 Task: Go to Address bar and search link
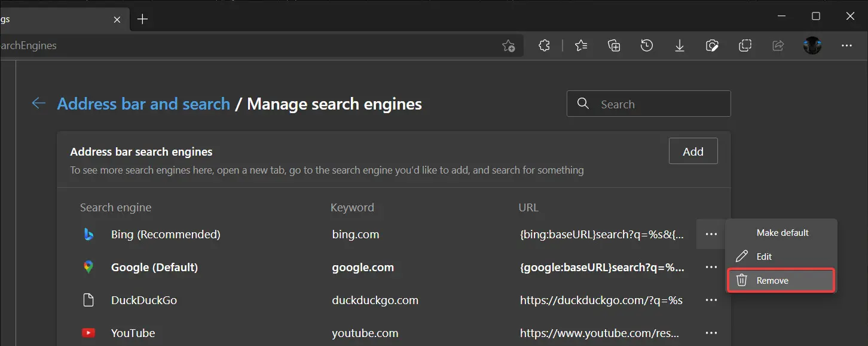143,104
